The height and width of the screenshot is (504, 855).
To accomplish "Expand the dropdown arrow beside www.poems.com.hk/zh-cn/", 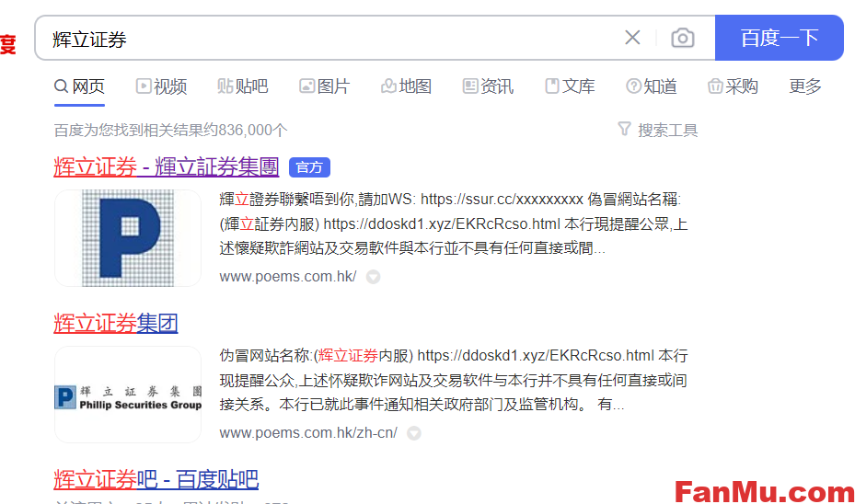I will [414, 434].
